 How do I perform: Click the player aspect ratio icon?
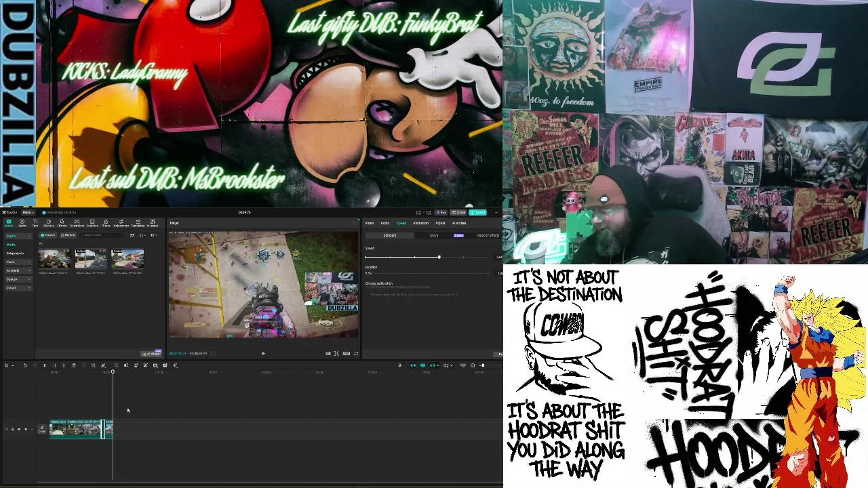click(x=346, y=353)
